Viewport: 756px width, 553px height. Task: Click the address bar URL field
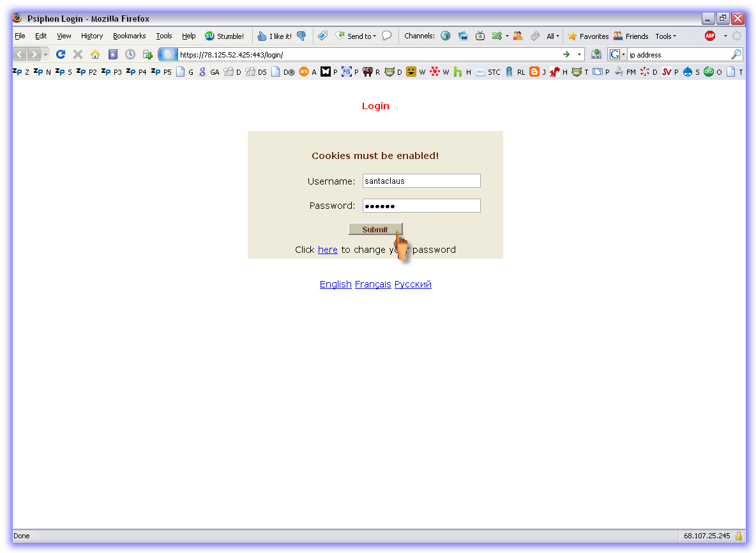(x=368, y=54)
